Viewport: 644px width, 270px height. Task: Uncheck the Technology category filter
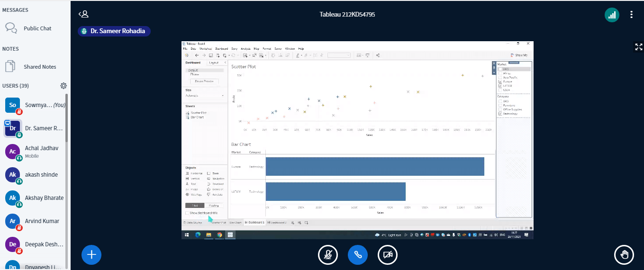[x=500, y=114]
